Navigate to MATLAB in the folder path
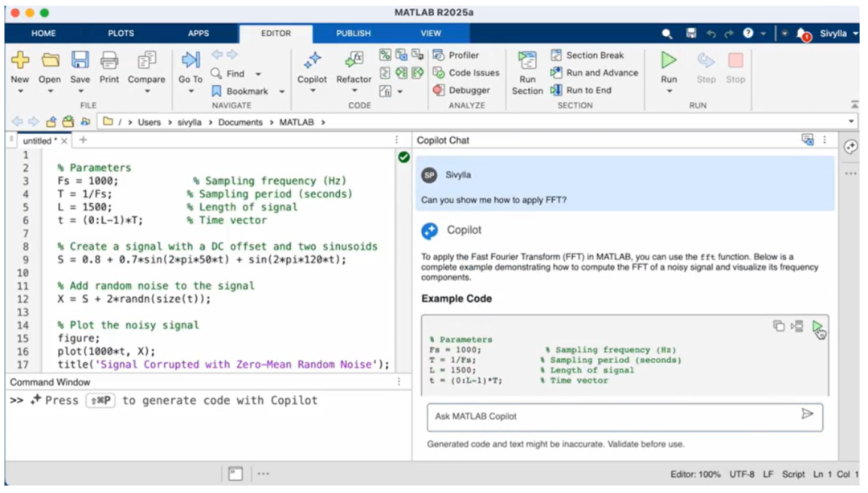This screenshot has height=493, width=868. pos(296,122)
